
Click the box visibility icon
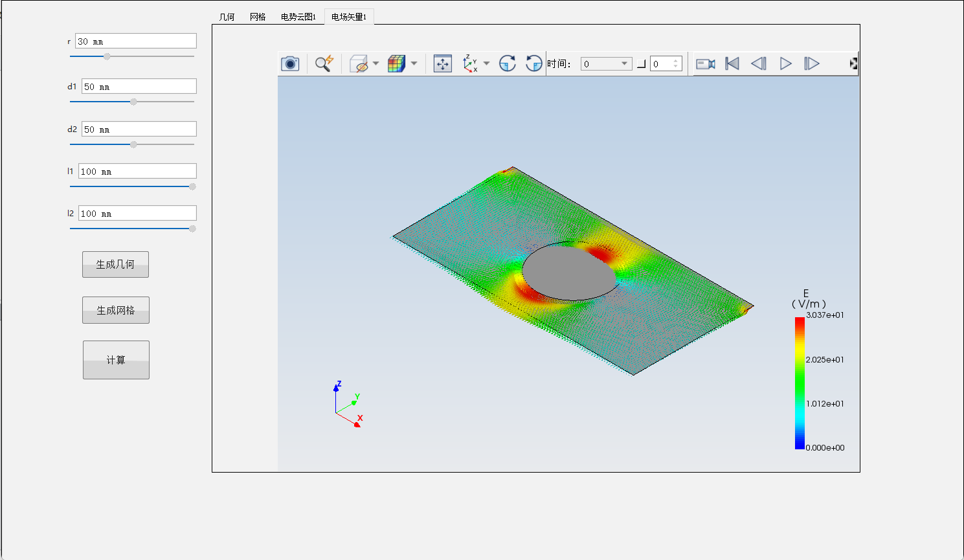coord(359,63)
